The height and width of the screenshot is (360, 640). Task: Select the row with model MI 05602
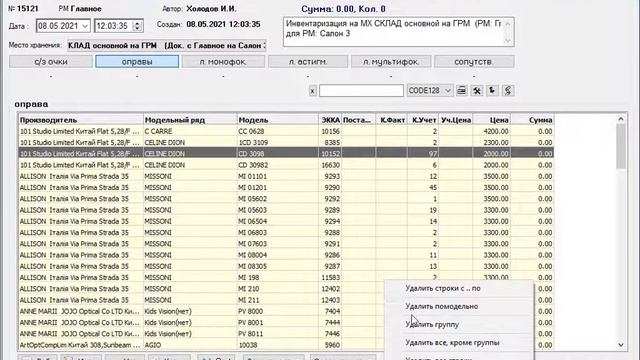pos(286,199)
